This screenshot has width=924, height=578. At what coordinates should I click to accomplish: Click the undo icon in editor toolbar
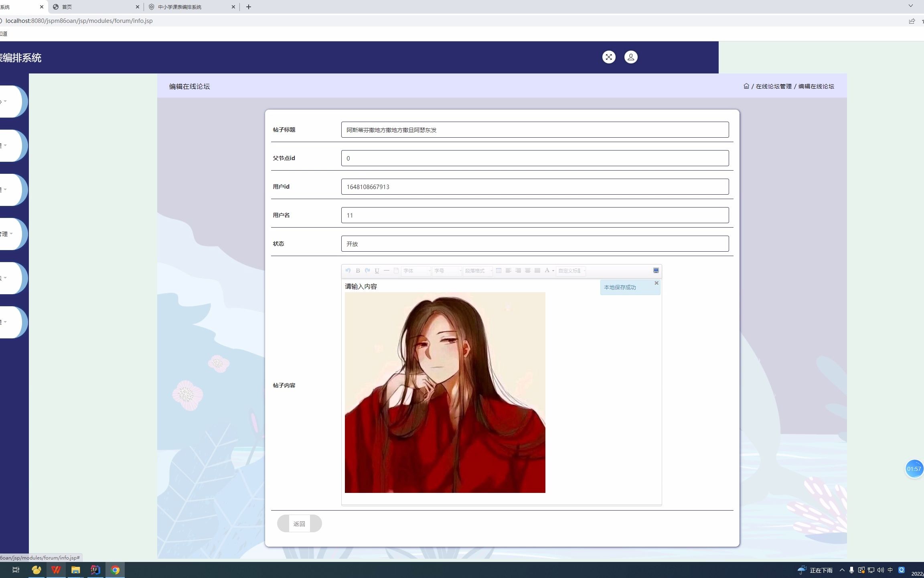tap(348, 271)
